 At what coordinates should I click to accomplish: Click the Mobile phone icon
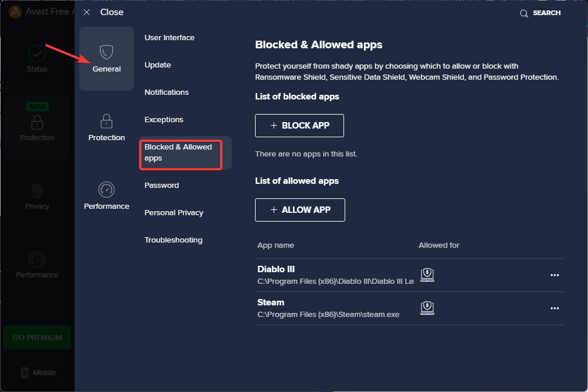24,372
